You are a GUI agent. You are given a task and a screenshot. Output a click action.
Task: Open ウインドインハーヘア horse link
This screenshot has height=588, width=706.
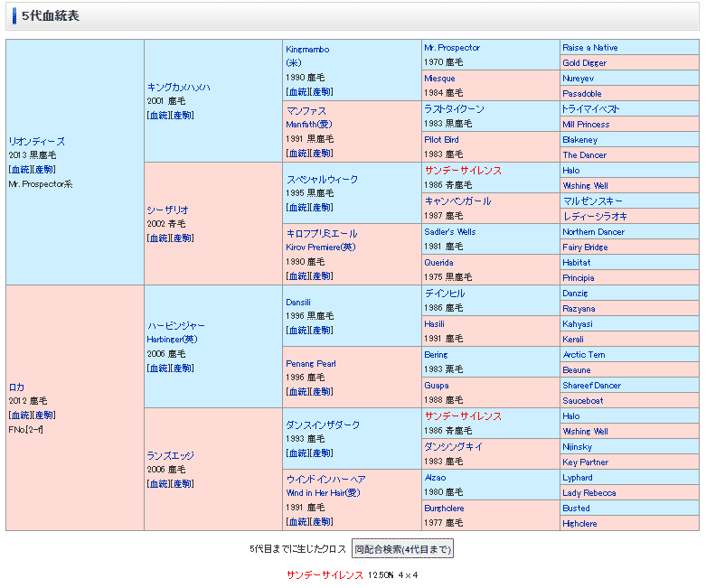click(x=326, y=479)
